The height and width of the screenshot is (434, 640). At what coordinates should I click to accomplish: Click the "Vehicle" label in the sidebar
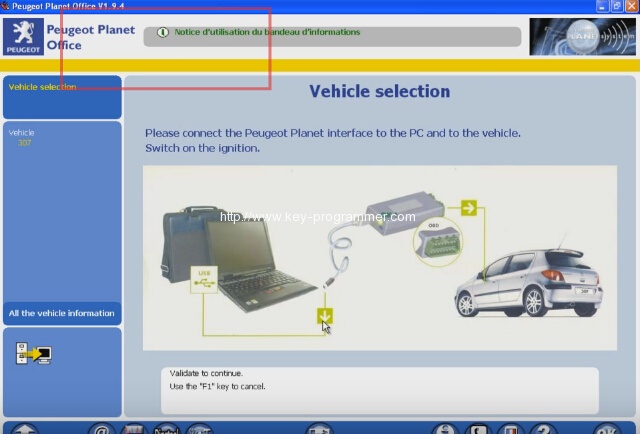[21, 133]
